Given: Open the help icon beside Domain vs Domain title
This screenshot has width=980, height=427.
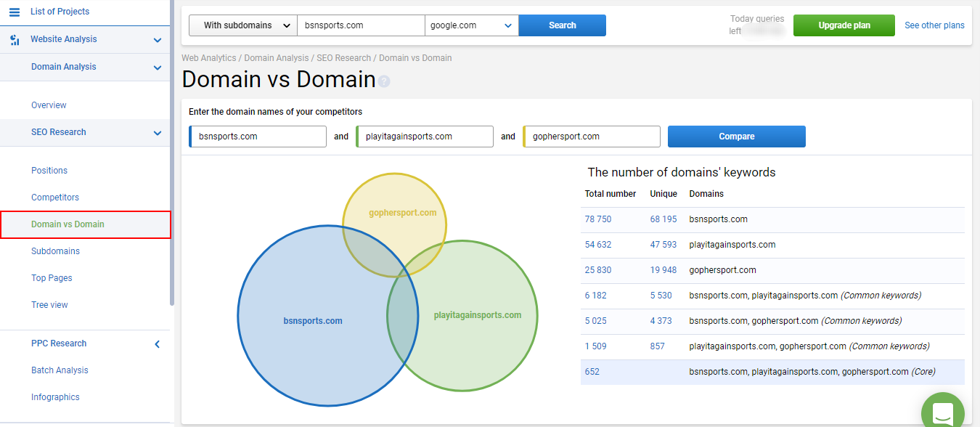Looking at the screenshot, I should 384,81.
